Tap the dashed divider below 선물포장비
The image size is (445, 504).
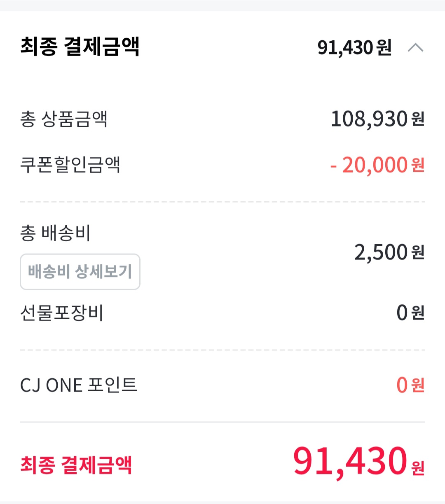[x=222, y=350]
